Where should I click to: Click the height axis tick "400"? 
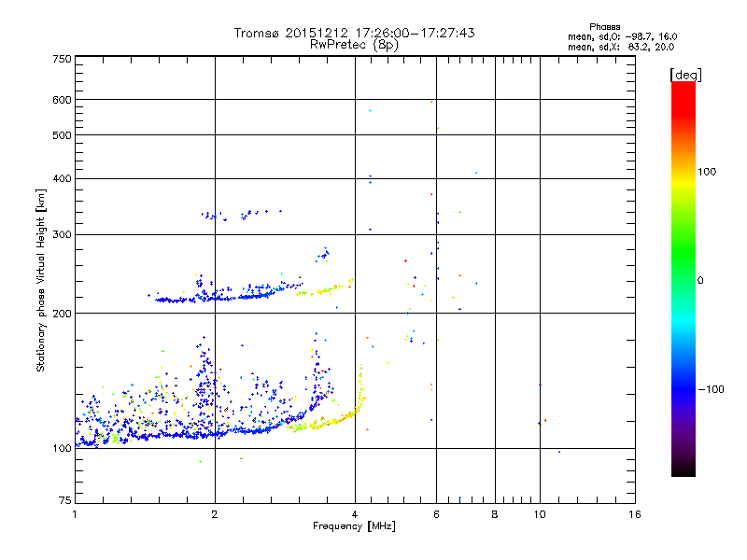click(63, 178)
